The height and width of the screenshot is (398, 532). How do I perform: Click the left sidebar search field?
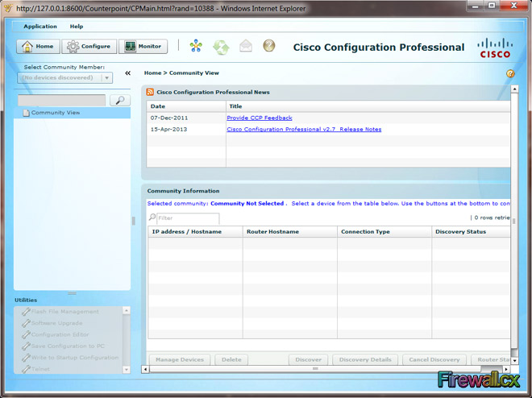(x=62, y=101)
